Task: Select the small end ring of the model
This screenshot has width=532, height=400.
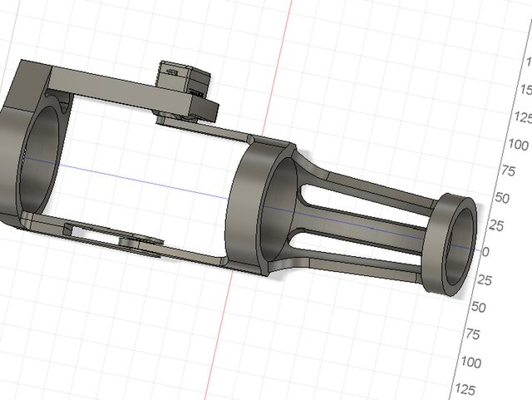Action: [449, 244]
